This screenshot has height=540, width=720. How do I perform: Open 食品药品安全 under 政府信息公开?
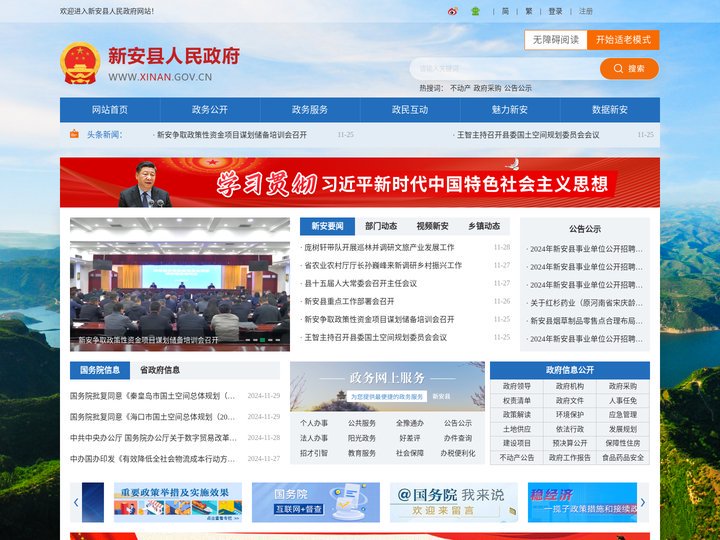point(623,458)
